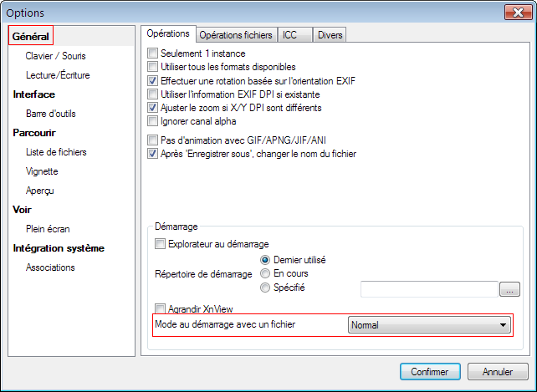Enable 'Agrandir XnView' checkbox
This screenshot has width=537, height=392.
tap(161, 308)
